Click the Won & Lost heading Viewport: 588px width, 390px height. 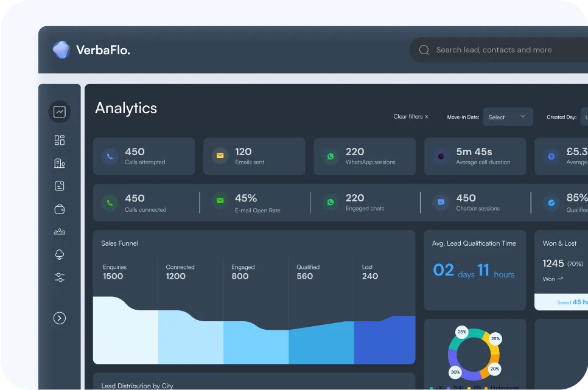[559, 243]
